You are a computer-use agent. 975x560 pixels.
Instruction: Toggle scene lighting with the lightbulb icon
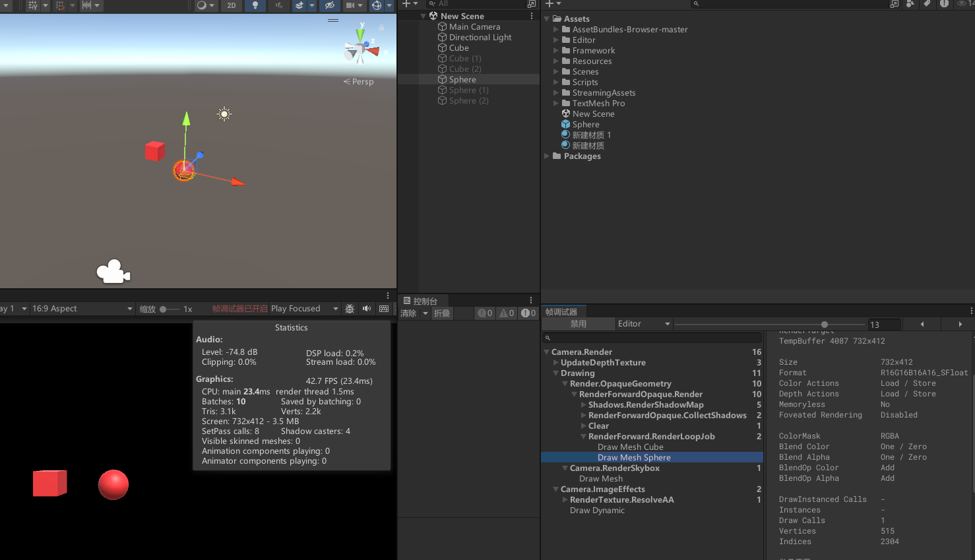tap(255, 5)
